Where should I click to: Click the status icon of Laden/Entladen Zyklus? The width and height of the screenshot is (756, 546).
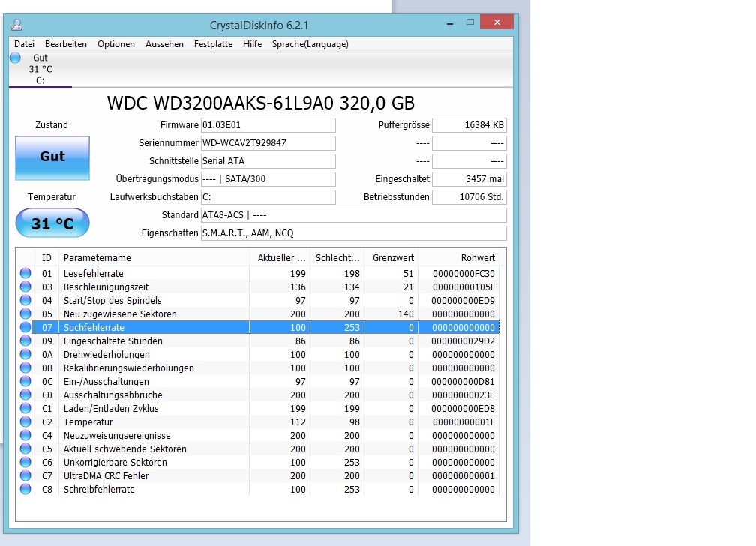[x=25, y=409]
